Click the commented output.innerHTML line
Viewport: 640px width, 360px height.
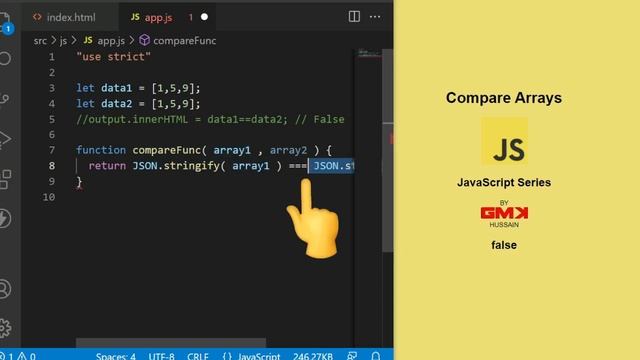coord(210,119)
